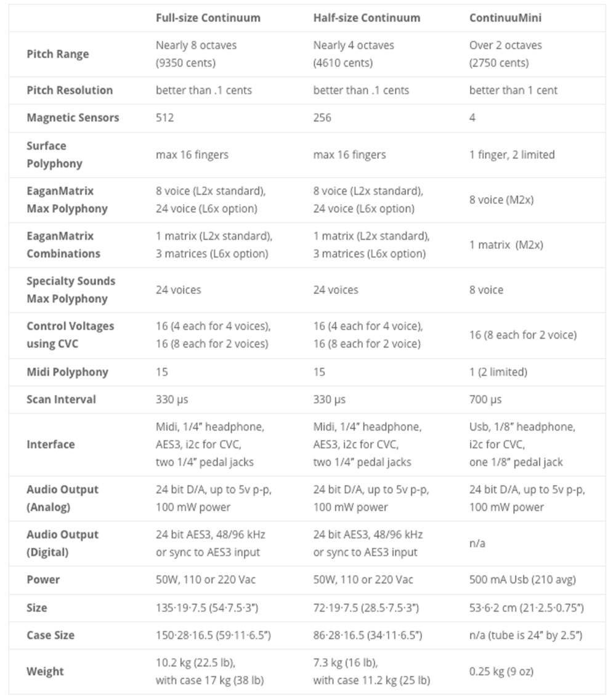Click the 8 voice (M2x) cell
This screenshot has width=616, height=700.
(x=501, y=200)
